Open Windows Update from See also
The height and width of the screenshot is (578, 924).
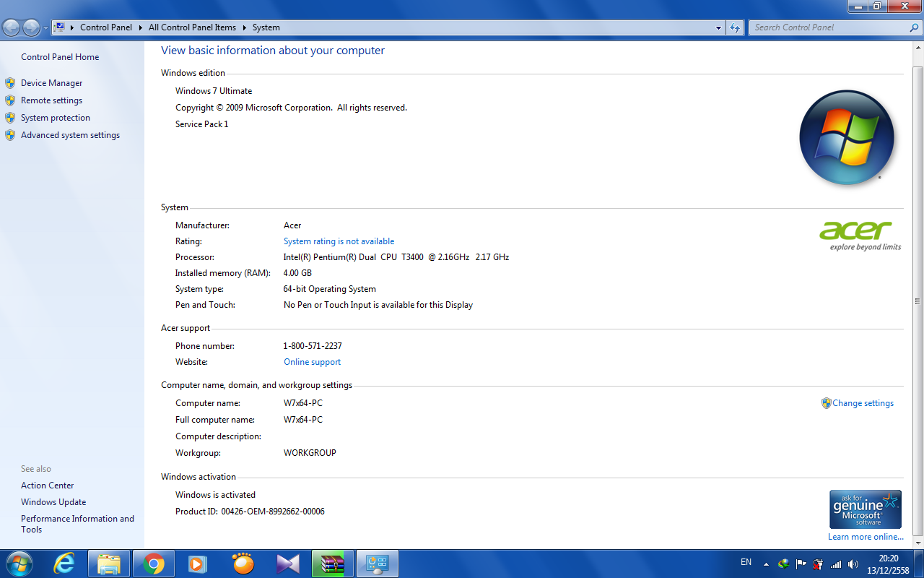pos(53,502)
